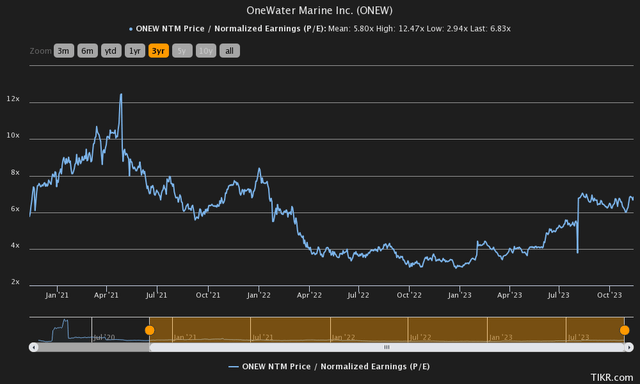The width and height of the screenshot is (640, 384).
Task: Click the Oct '21 x-axis label
Action: (x=208, y=295)
